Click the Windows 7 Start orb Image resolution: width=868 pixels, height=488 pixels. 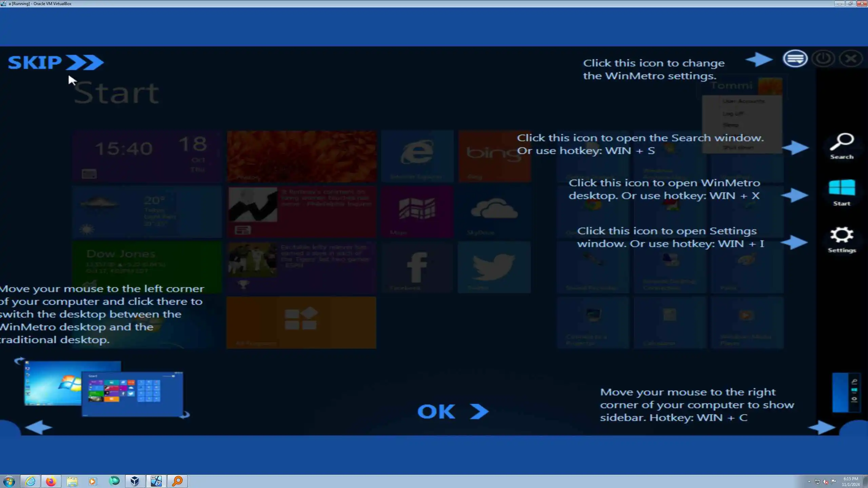pos(9,481)
